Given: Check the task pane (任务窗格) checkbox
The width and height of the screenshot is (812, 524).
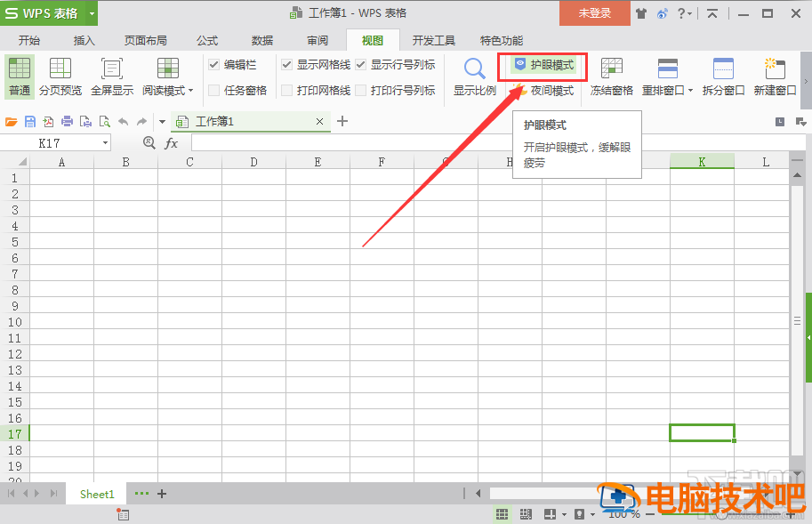Looking at the screenshot, I should 213,91.
